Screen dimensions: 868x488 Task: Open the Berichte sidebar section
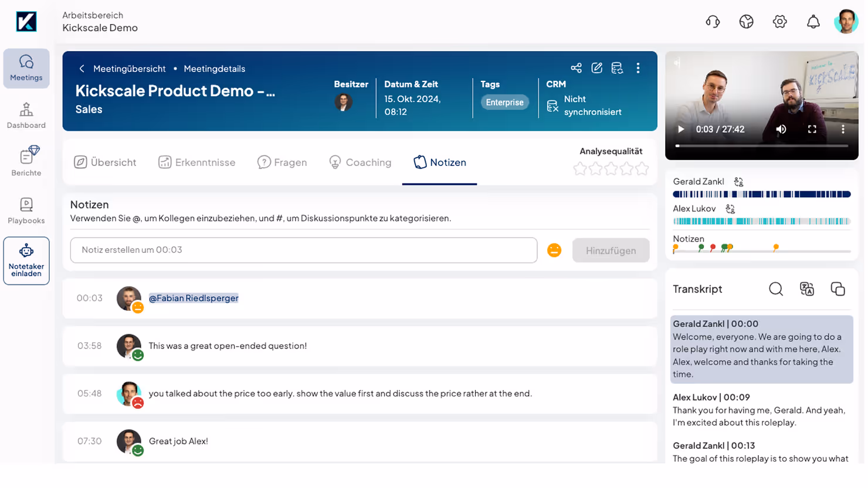[26, 162]
